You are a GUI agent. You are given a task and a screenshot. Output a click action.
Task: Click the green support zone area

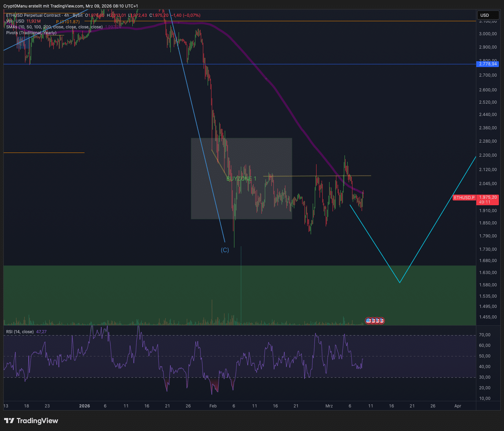pyautogui.click(x=240, y=295)
